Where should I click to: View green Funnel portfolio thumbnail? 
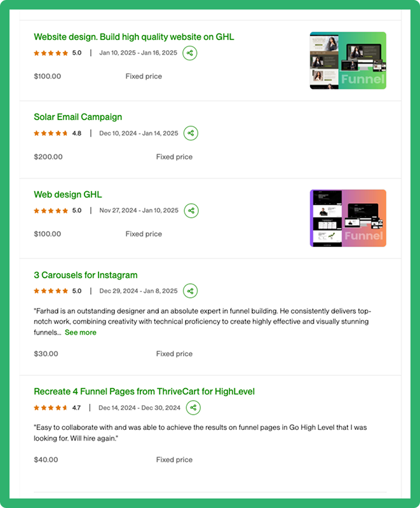[348, 60]
